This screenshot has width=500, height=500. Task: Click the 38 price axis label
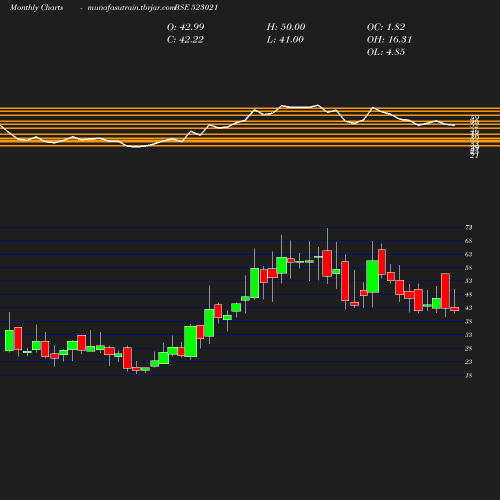point(469,321)
